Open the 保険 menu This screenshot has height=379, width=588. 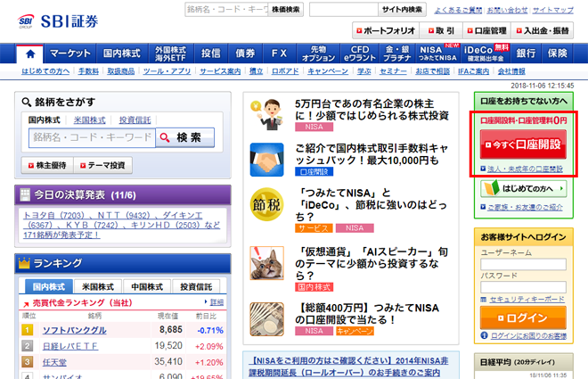tap(557, 54)
